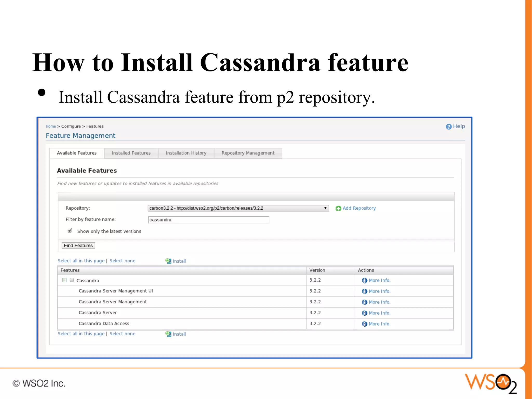
Task: Toggle Show only the latest versions checkbox
Action: (x=70, y=231)
